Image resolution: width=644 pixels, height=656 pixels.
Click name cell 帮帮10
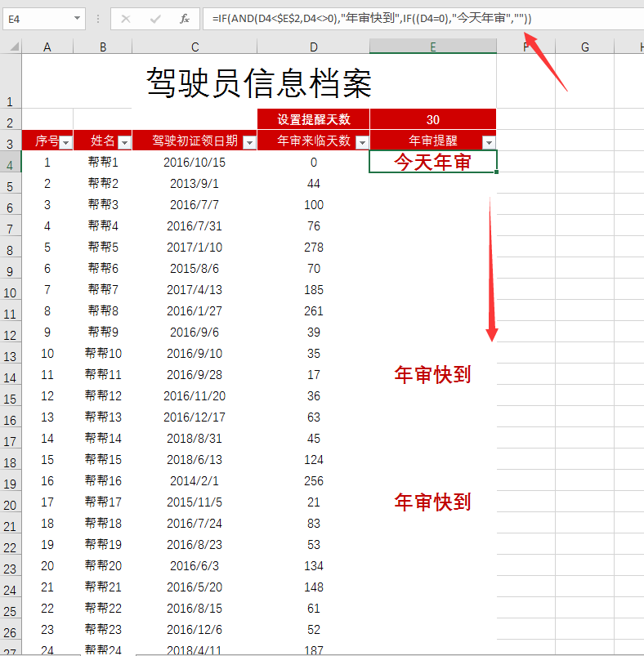103,353
